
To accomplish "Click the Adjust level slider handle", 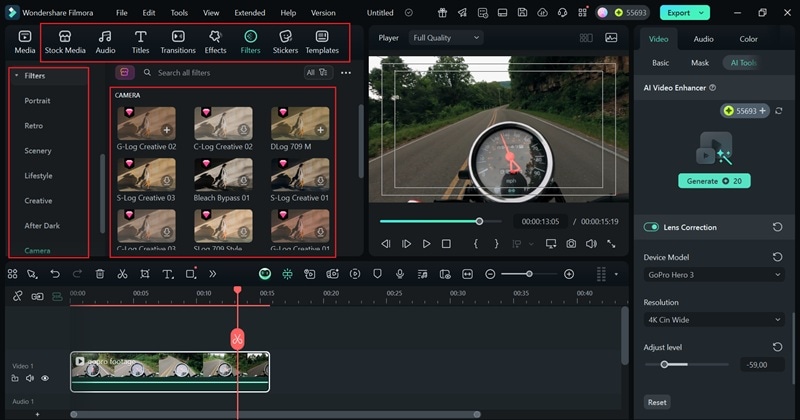I will 664,364.
